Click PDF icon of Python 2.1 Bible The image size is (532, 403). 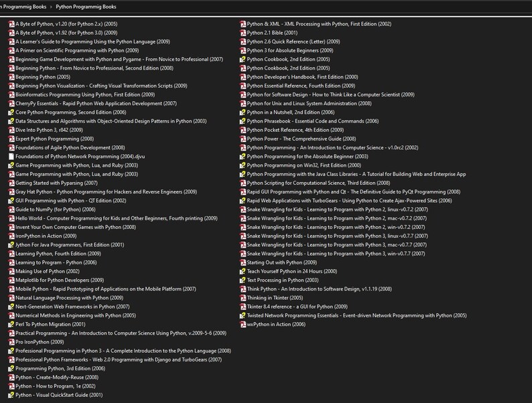(243, 33)
